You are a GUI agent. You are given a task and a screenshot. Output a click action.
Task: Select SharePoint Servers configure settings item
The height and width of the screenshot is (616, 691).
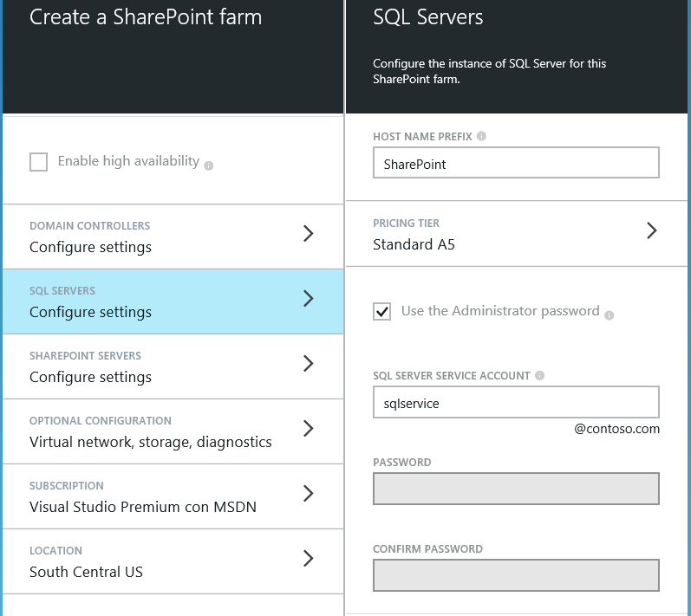tap(90, 377)
